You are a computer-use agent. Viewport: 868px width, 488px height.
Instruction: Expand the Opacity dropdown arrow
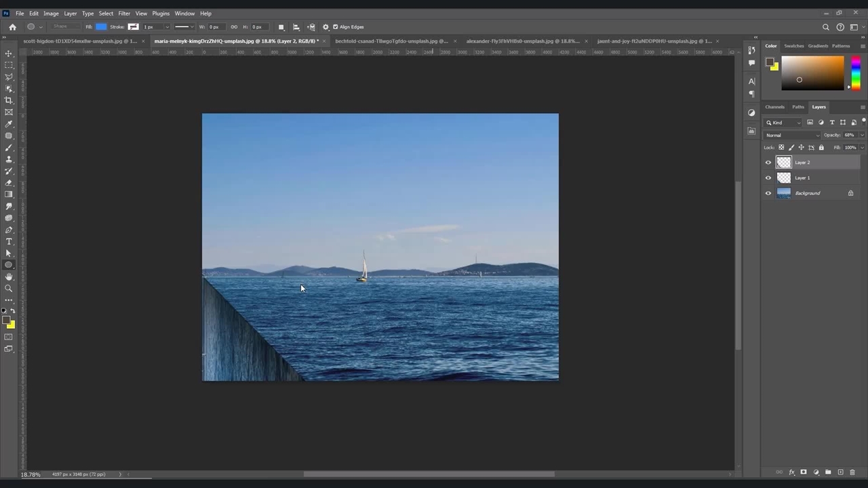(861, 135)
